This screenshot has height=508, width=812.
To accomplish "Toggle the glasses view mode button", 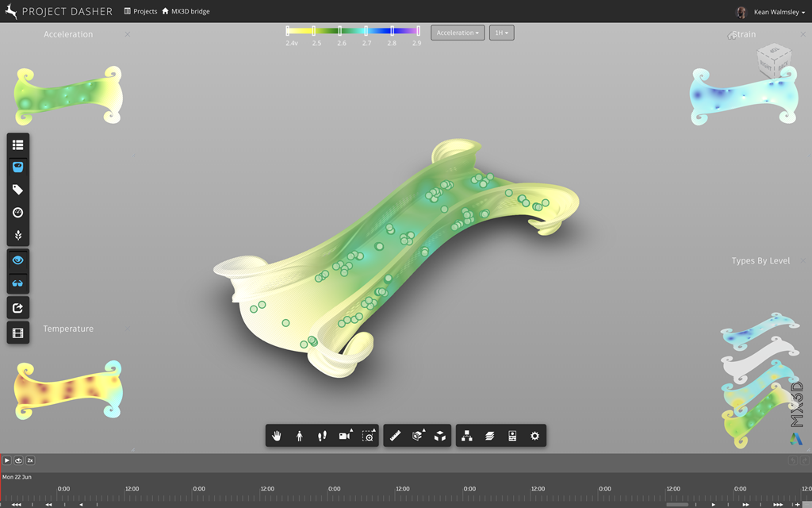I will (17, 283).
